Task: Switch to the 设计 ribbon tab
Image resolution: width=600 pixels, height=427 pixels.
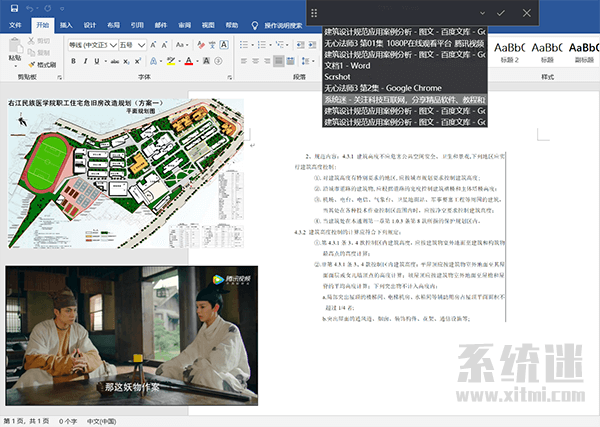Action: click(x=90, y=25)
